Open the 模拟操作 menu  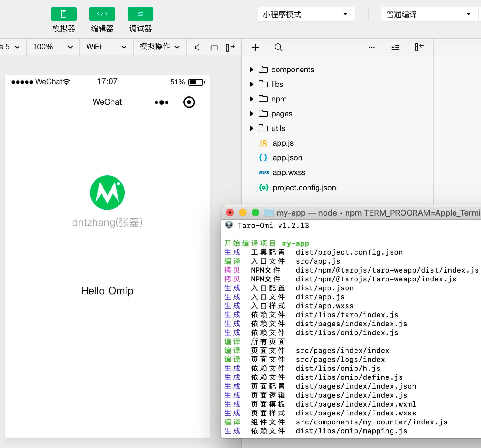159,47
